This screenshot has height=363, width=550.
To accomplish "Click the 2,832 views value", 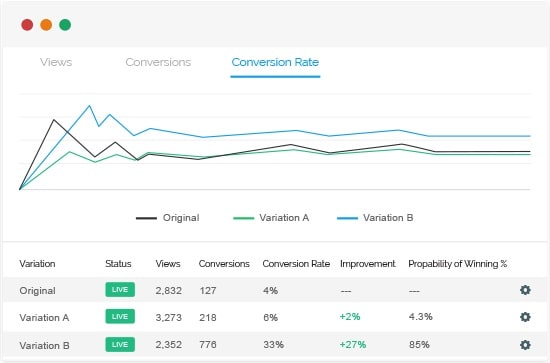I will [x=169, y=291].
